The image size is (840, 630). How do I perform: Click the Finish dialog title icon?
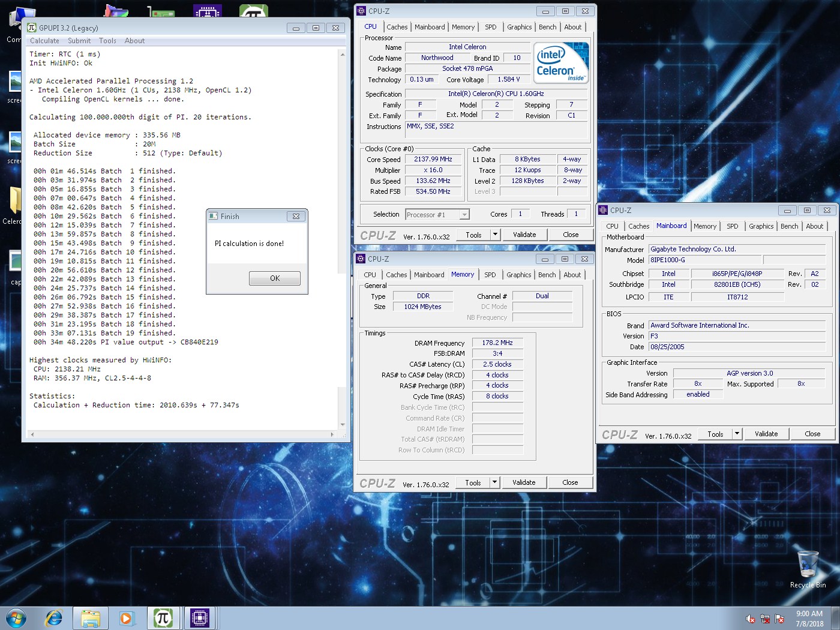(213, 216)
